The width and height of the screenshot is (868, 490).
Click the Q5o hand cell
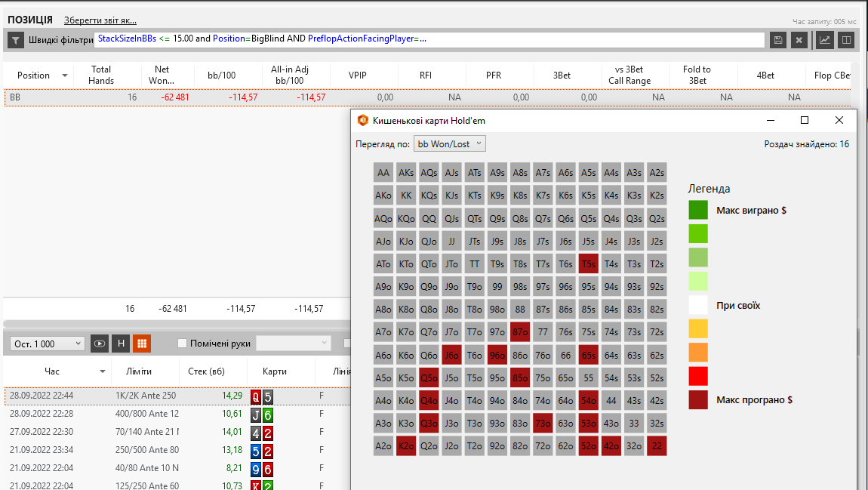pyautogui.click(x=429, y=378)
